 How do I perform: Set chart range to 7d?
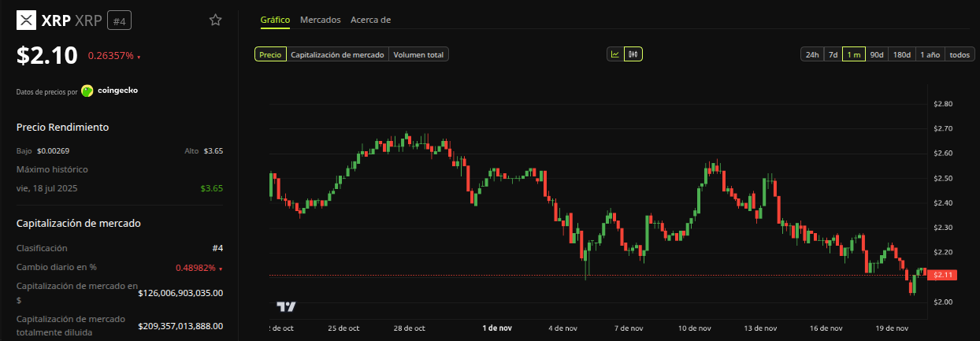(833, 55)
